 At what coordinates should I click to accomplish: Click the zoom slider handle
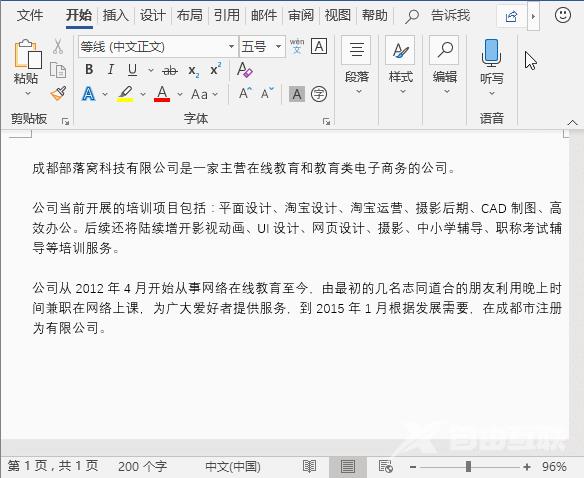click(x=468, y=466)
